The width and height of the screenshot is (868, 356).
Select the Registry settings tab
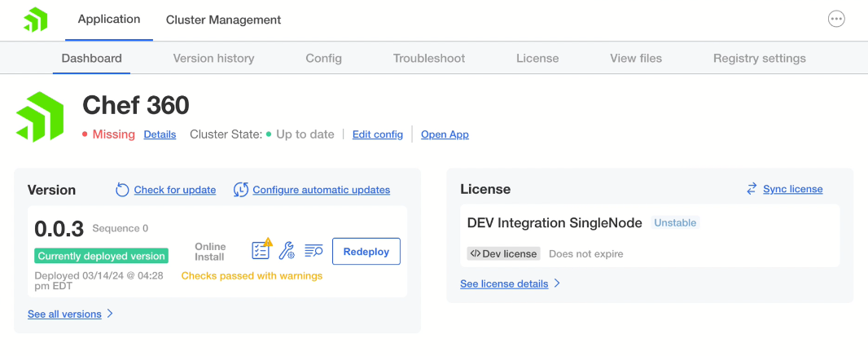759,58
